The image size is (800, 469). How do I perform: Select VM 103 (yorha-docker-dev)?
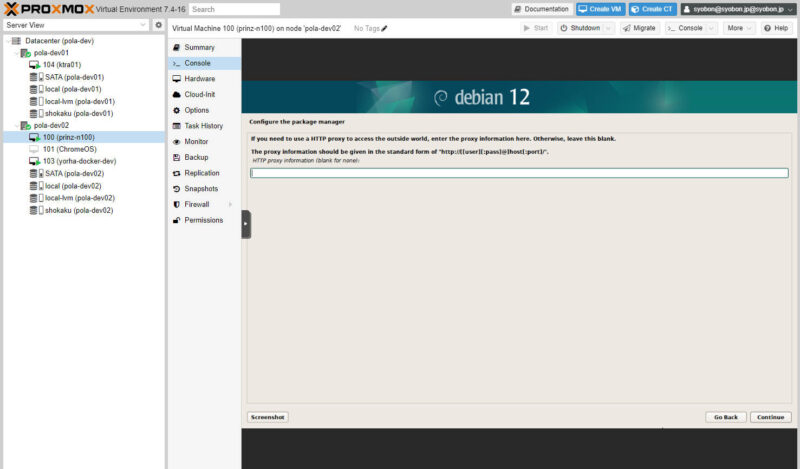[x=79, y=161]
